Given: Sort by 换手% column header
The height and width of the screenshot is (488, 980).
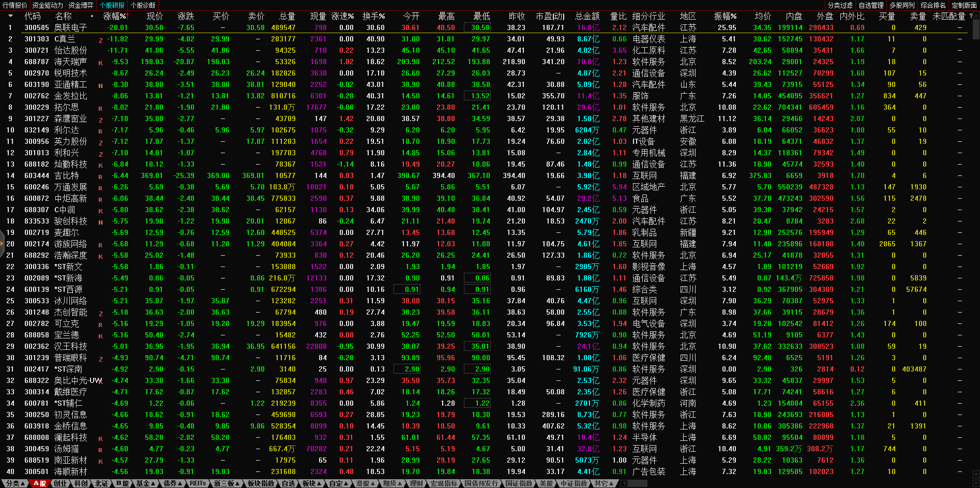Looking at the screenshot, I should tap(373, 16).
